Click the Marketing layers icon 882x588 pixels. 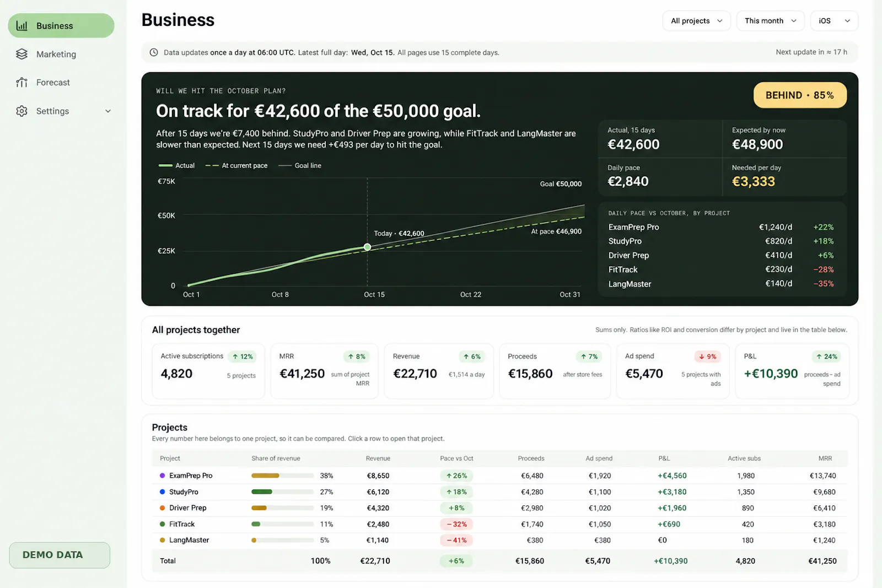pos(21,54)
